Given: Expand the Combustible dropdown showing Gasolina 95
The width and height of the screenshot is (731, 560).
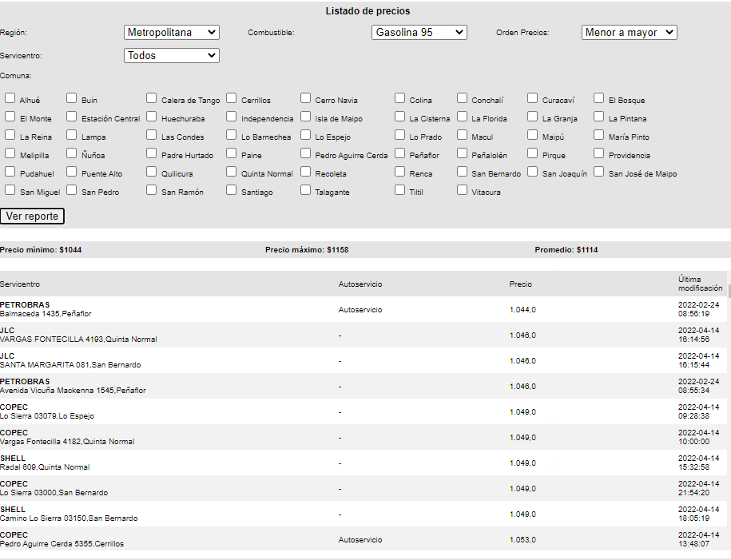Looking at the screenshot, I should pos(419,33).
